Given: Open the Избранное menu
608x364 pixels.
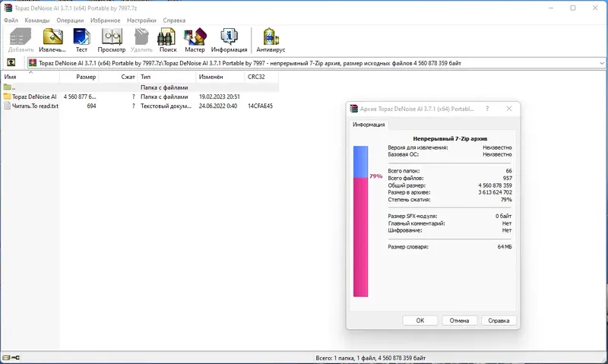Looking at the screenshot, I should tap(105, 21).
